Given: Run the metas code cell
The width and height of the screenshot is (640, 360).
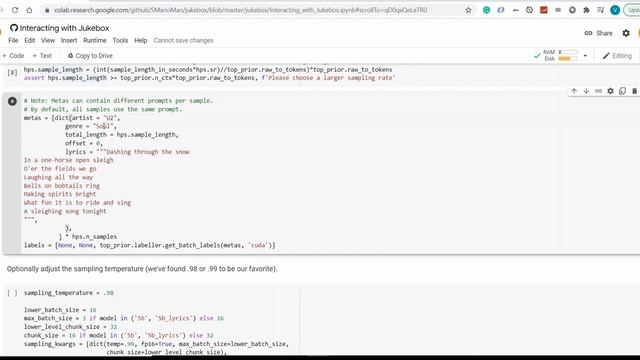Looking at the screenshot, I should 12,101.
